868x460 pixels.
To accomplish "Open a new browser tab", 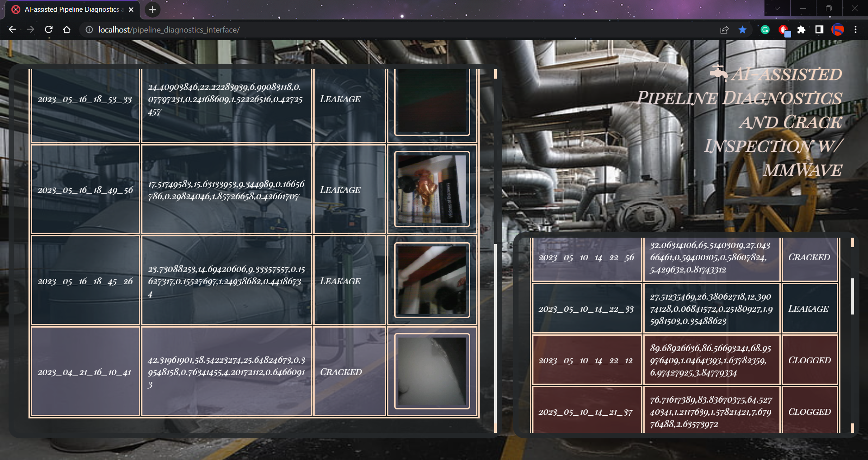I will tap(152, 9).
